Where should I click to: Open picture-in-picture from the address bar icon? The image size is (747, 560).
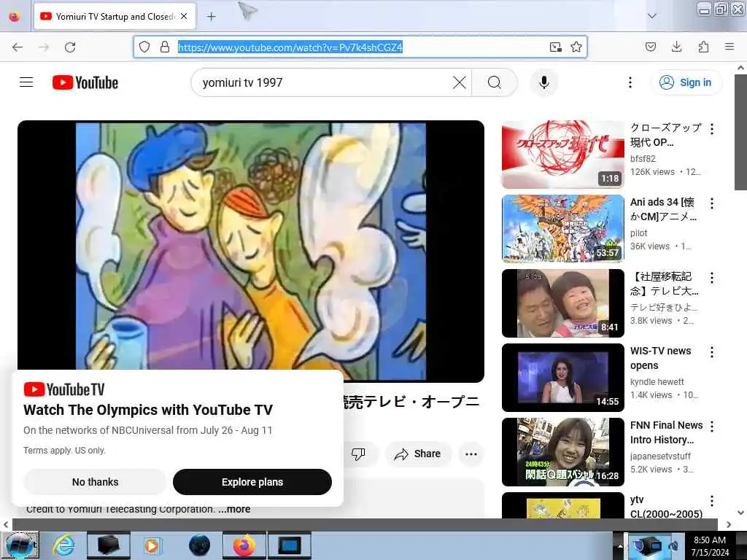555,47
